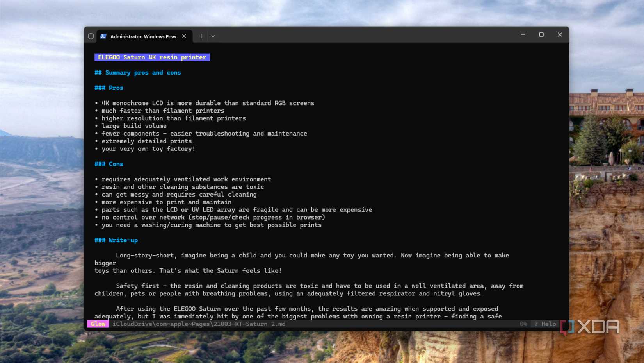Click the security shield icon in the title bar

tap(91, 36)
